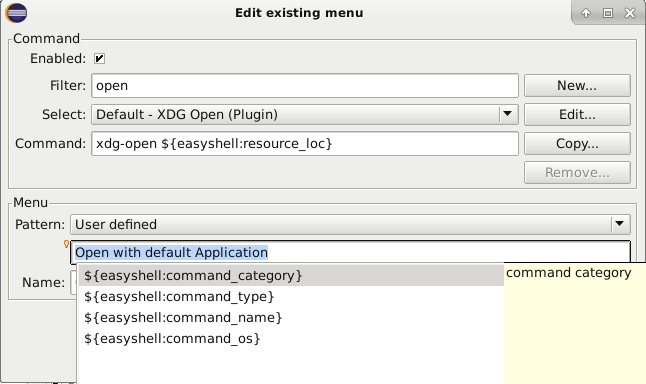Click the Menu group heading
Viewport: 646px width, 384px height.
[30, 202]
